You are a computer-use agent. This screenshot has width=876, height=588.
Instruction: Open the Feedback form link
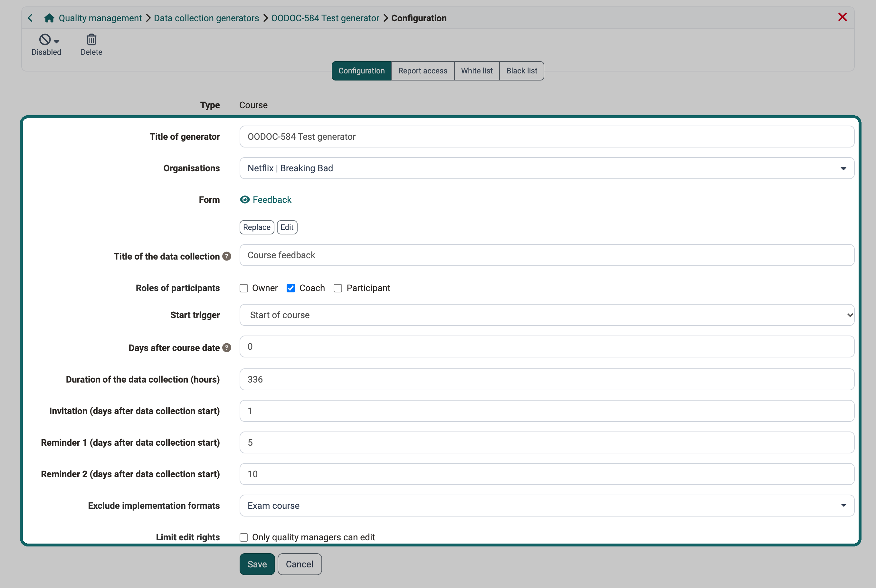[x=272, y=200]
